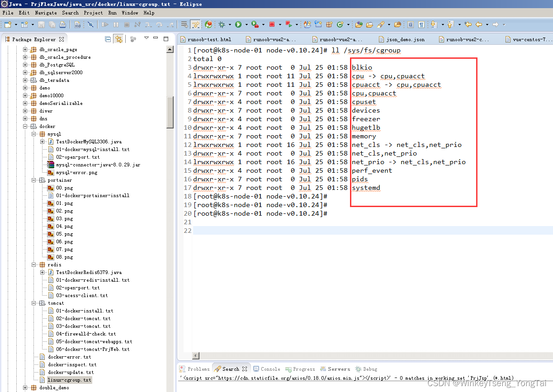The image size is (553, 392).
Task: Click the Resume icon in the toolbar
Action: point(105,24)
